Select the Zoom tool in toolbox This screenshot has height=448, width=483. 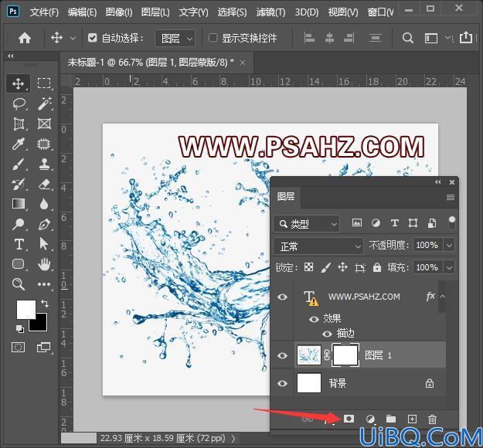(x=19, y=284)
